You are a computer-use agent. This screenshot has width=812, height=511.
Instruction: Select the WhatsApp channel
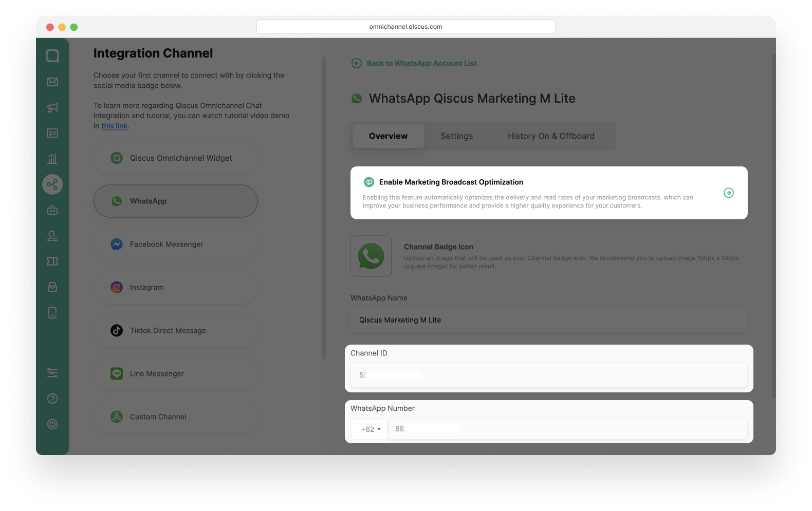pyautogui.click(x=176, y=201)
